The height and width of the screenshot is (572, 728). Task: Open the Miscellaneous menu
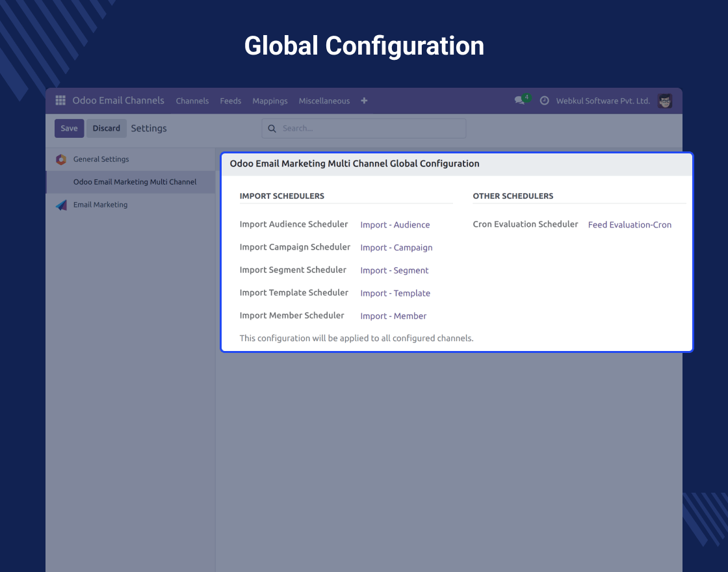(x=324, y=101)
